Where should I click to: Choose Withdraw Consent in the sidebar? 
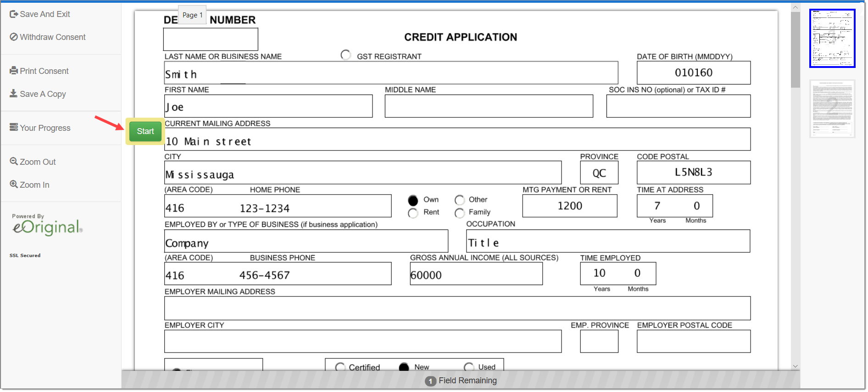(53, 37)
